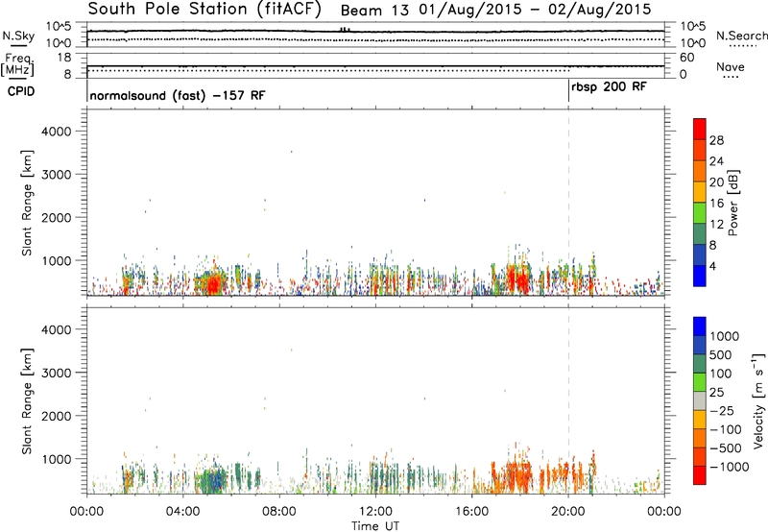Click the "4000" tick of power panel axis
This screenshot has width=768, height=532.
[57, 132]
